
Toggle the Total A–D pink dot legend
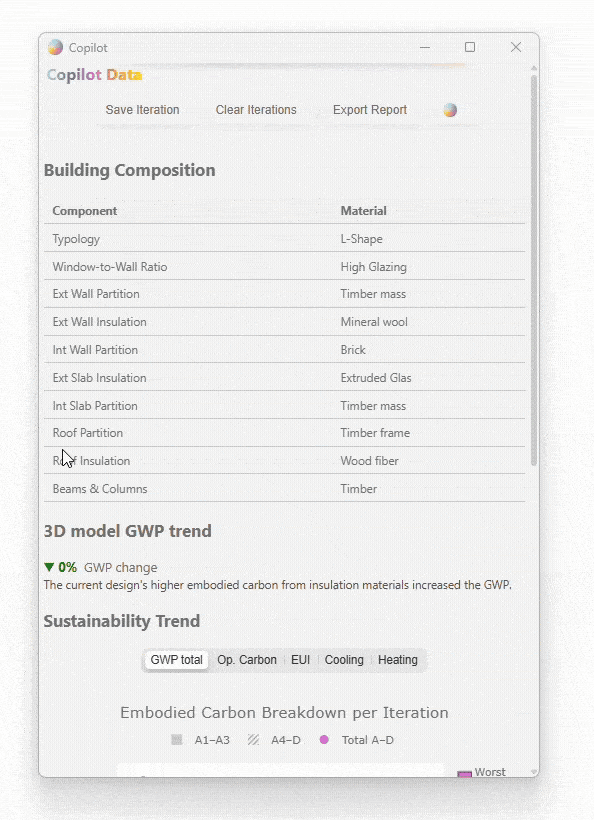pos(324,739)
